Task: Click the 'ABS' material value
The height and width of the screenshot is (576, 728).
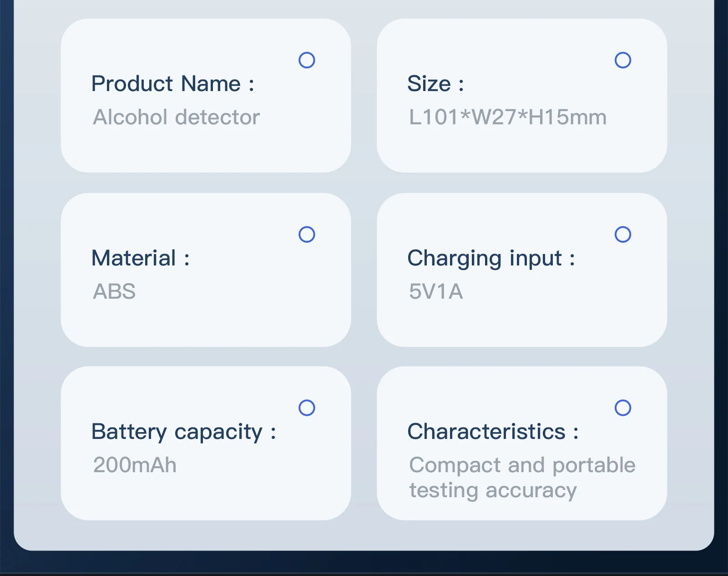Action: click(x=114, y=291)
